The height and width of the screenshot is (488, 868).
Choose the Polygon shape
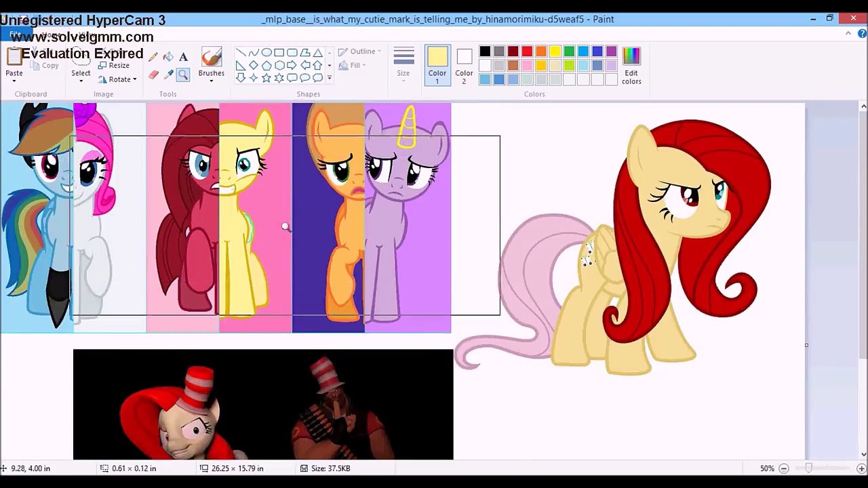pos(305,53)
